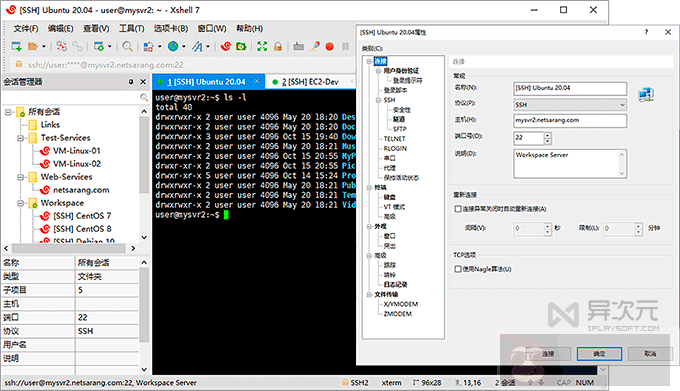This screenshot has height=391, width=680.
Task: Click the Open Session folder icon
Action: point(33,46)
